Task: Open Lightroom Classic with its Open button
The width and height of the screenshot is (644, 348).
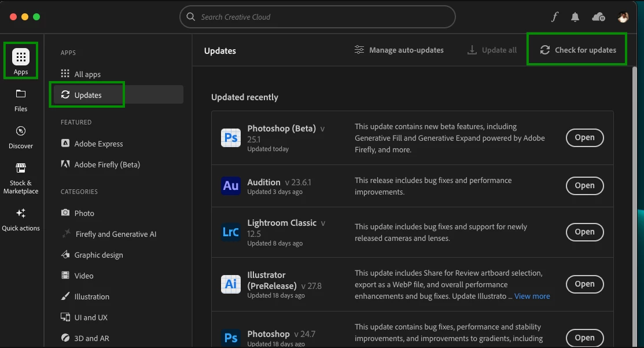Action: 584,232
